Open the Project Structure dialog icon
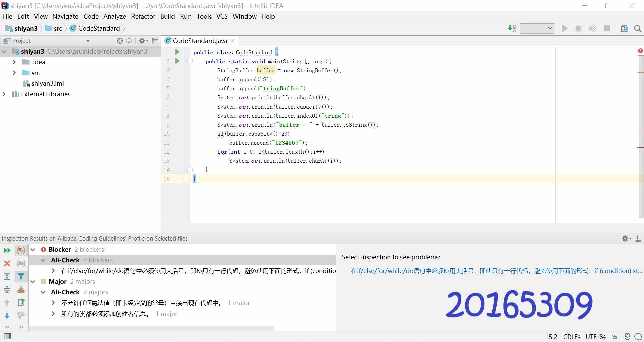 click(x=624, y=28)
